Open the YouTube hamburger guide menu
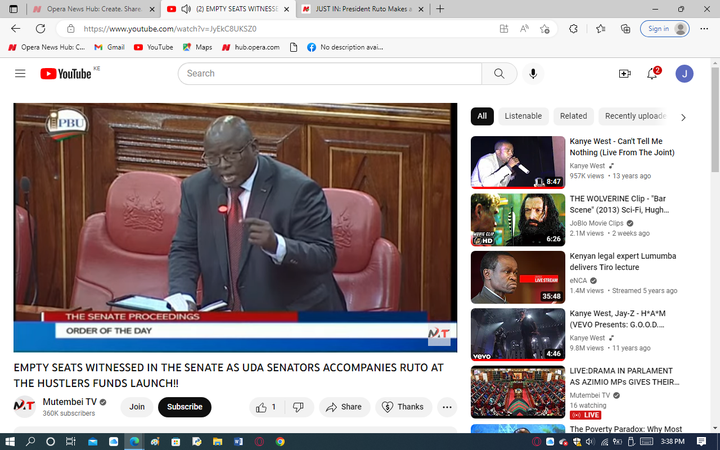 click(x=20, y=73)
